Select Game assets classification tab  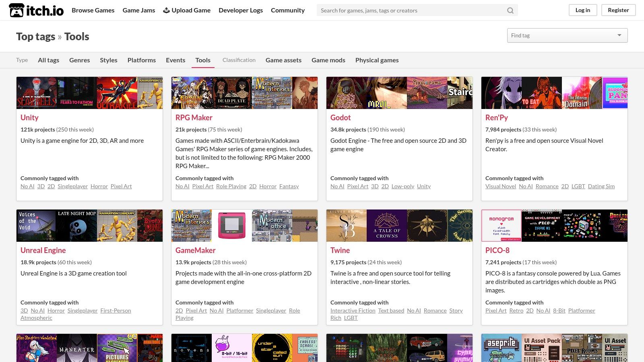283,60
